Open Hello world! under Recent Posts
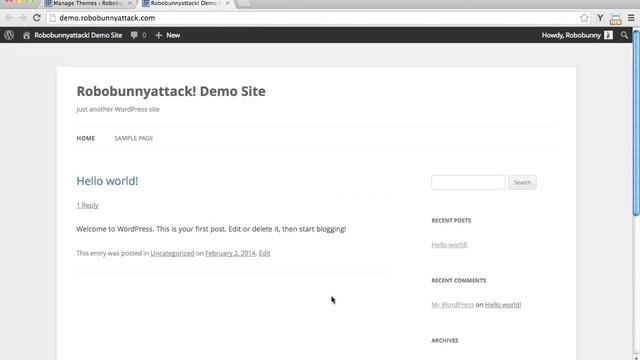 tap(449, 244)
